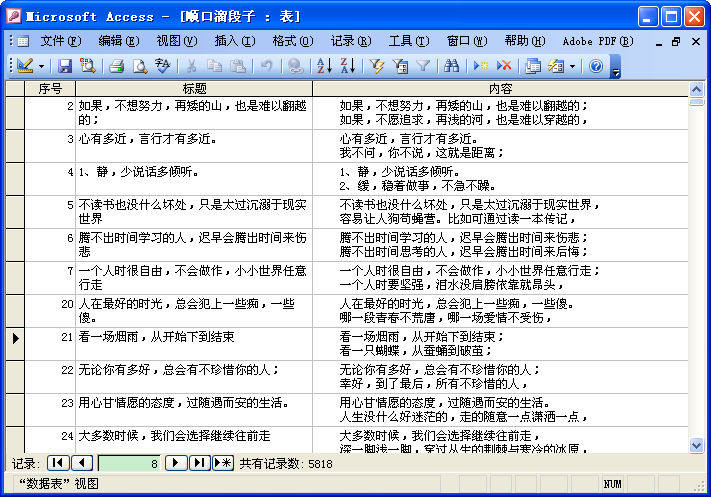Click the Design View toolbar icon
Screen dimensions: 711x497
click(24, 66)
